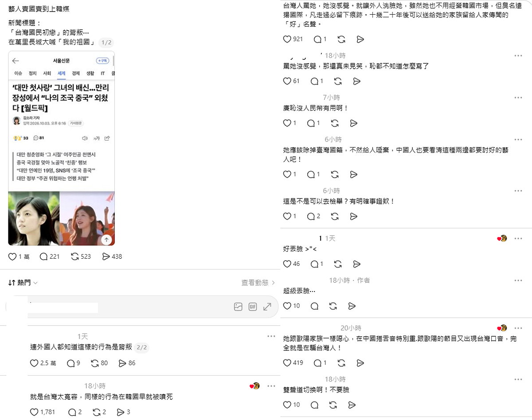Open more options for 廉恥沒人民幣有用啊 comment
The width and height of the screenshot is (532, 420).
(x=518, y=97)
